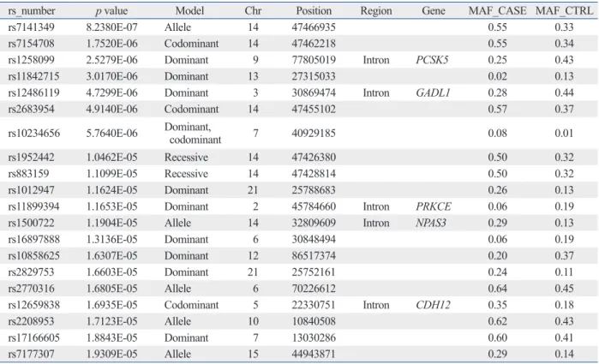Select the rs12486119 cell
This screenshot has width=599, height=364.
[x=33, y=92]
